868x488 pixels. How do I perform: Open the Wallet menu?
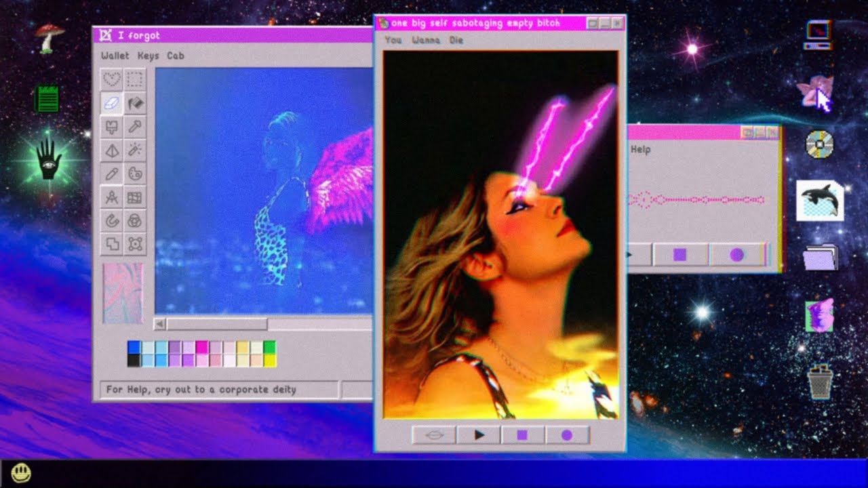point(115,56)
